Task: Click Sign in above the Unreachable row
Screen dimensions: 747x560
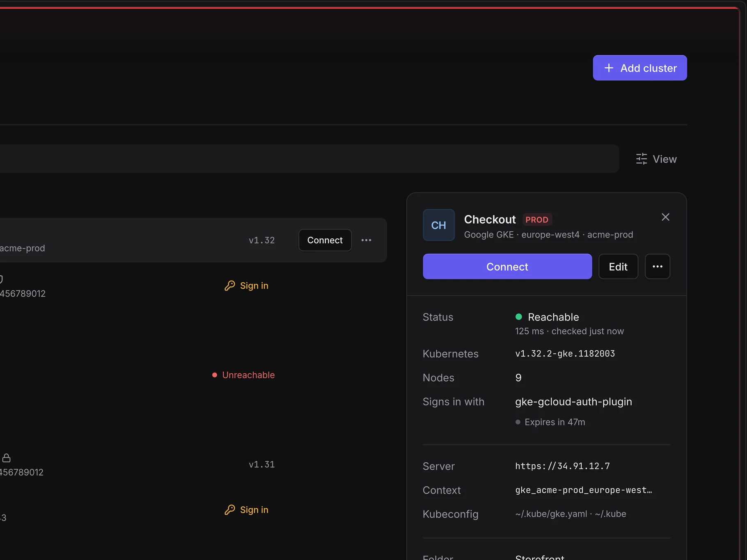Action: 246,286
